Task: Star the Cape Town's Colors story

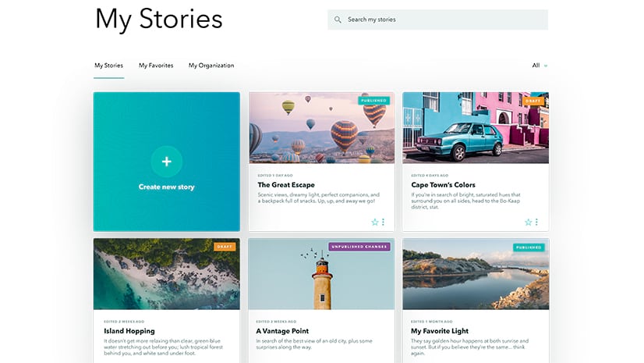Action: click(x=528, y=222)
